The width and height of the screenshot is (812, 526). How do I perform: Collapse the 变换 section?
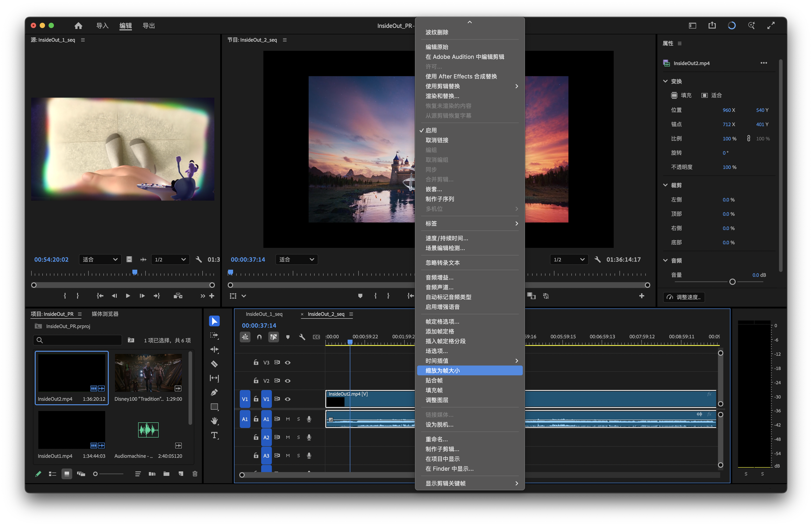665,81
